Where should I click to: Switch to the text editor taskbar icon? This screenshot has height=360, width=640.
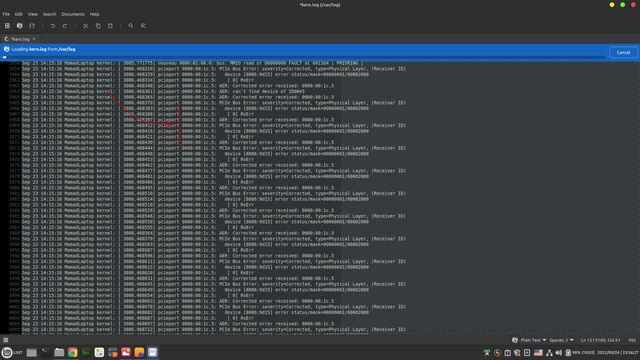pyautogui.click(x=153, y=352)
